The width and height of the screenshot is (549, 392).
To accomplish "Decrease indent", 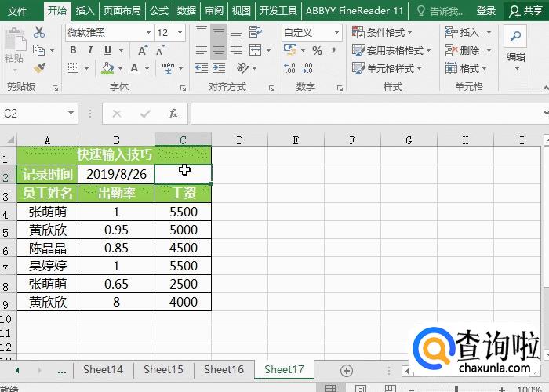I will point(202,67).
